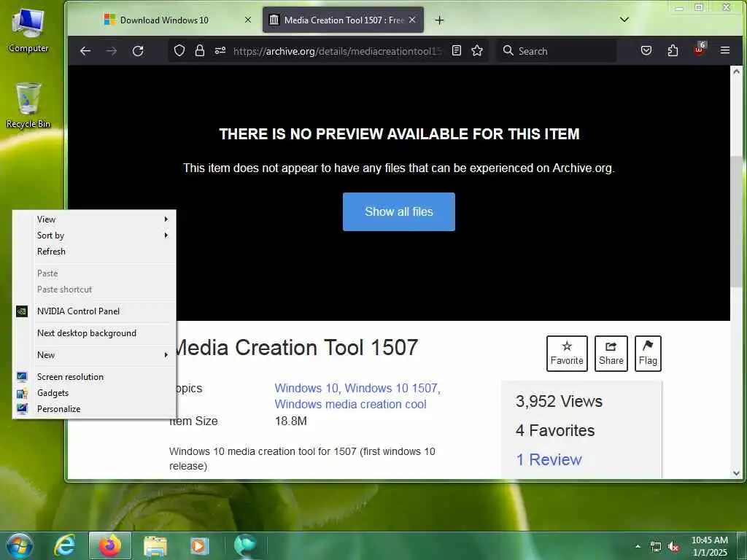Screen dimensions: 747x560
Task: Open the list all tabs chevron
Action: pos(624,20)
